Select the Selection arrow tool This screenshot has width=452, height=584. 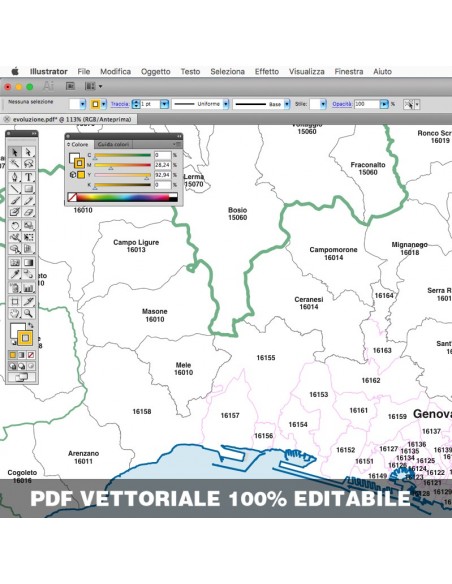(x=15, y=152)
